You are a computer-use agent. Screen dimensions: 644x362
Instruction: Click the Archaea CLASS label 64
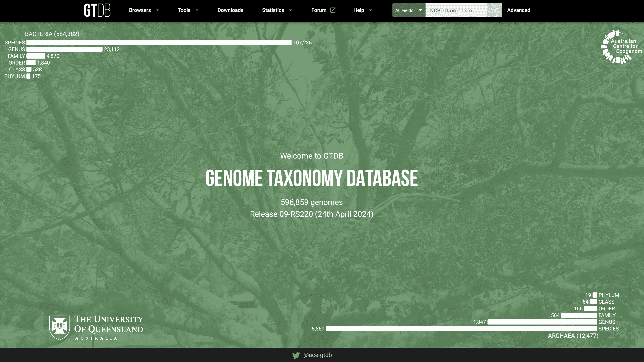(585, 302)
